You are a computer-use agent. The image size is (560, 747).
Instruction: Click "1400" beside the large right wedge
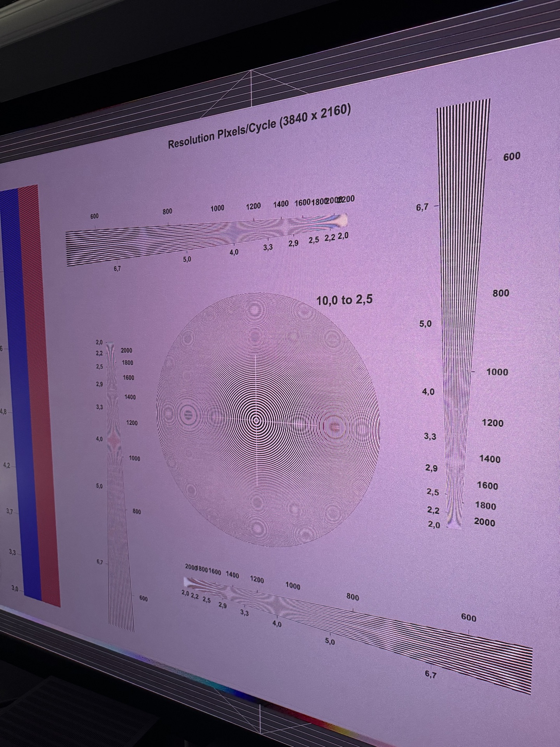(490, 459)
